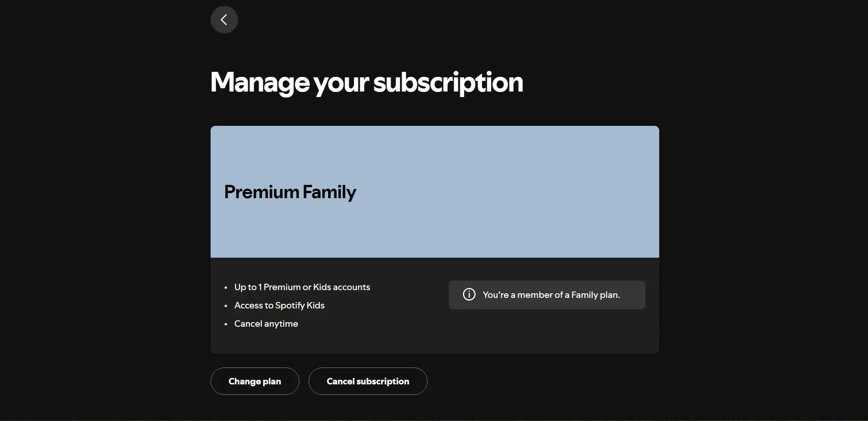Click "Up to 1 Premium or Kids accounts" text
Screen dimensions: 868x421
pos(302,287)
